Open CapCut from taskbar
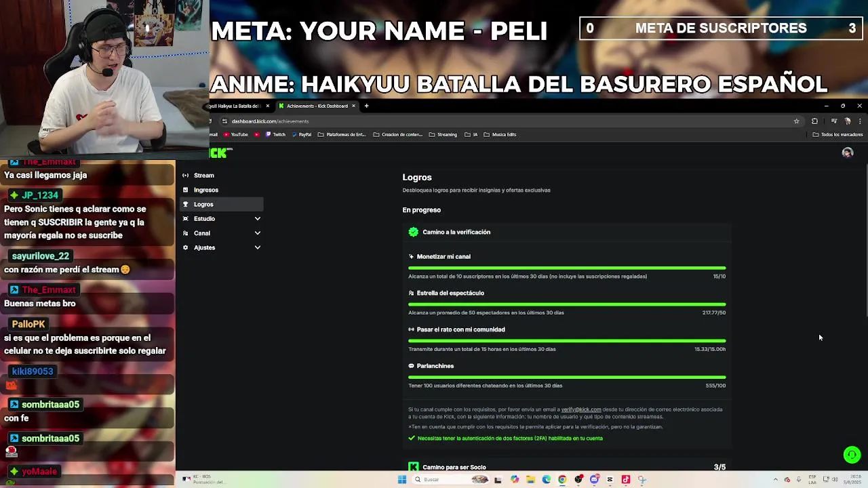The image size is (868, 488). [610, 479]
